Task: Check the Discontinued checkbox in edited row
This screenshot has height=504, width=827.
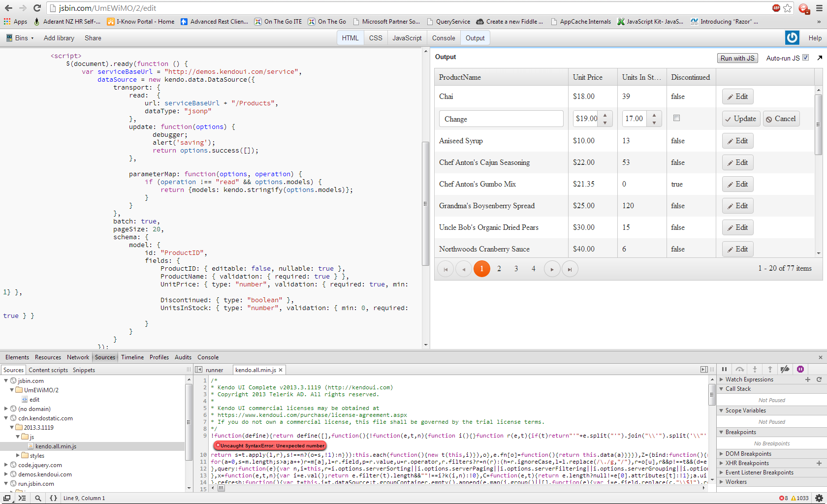Action: point(676,118)
